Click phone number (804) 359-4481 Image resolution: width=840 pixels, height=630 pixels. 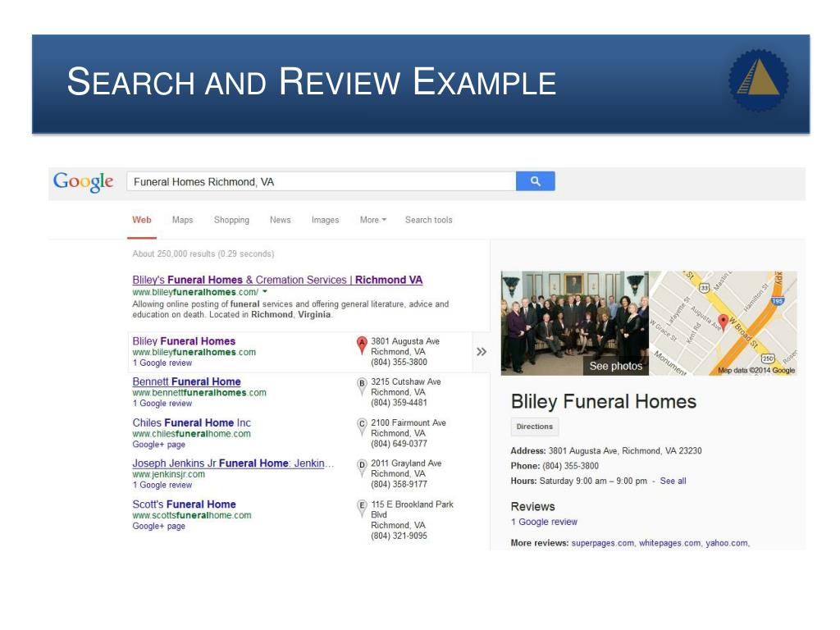click(399, 402)
